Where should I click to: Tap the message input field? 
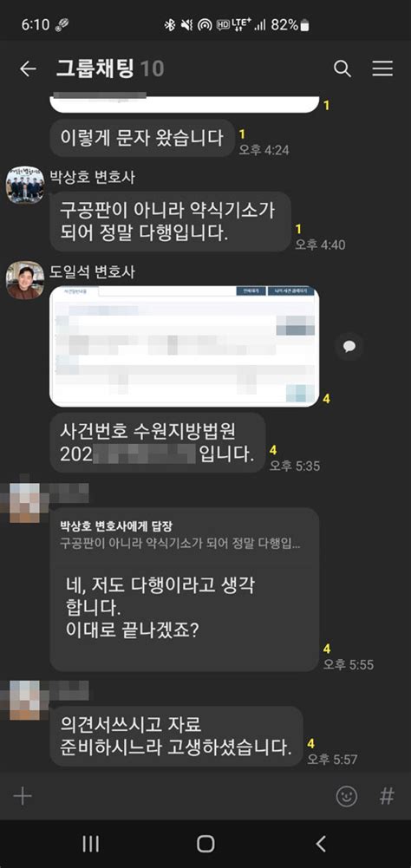184,796
